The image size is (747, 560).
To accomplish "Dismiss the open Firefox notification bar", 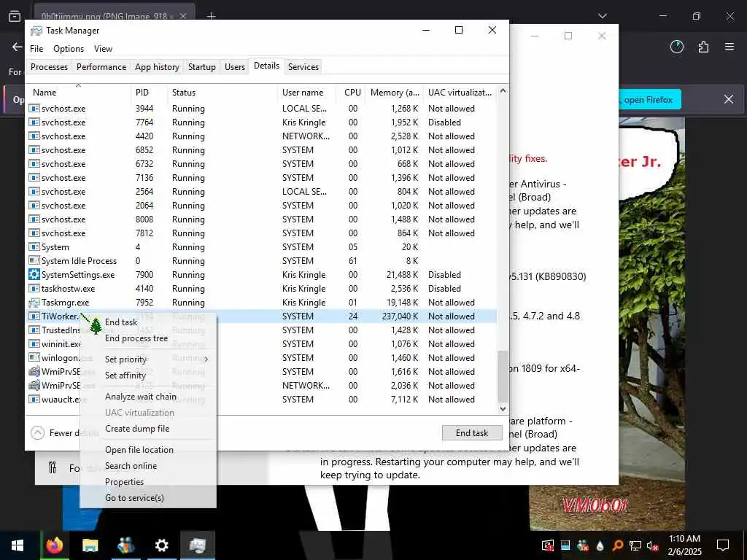I will pos(729,99).
